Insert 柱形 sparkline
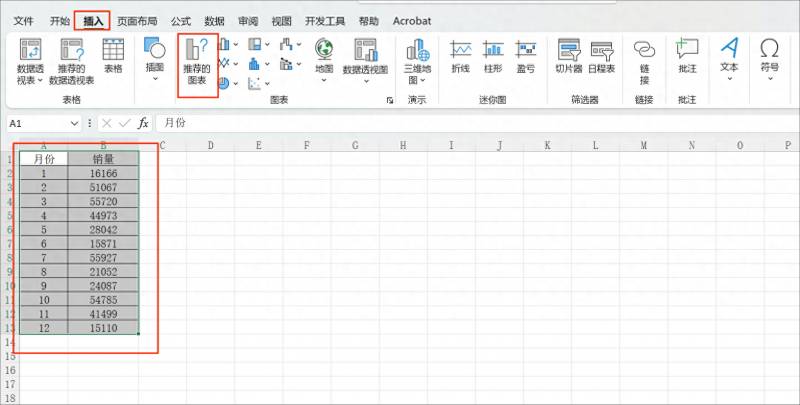Image resolution: width=800 pixels, height=405 pixels. point(493,56)
